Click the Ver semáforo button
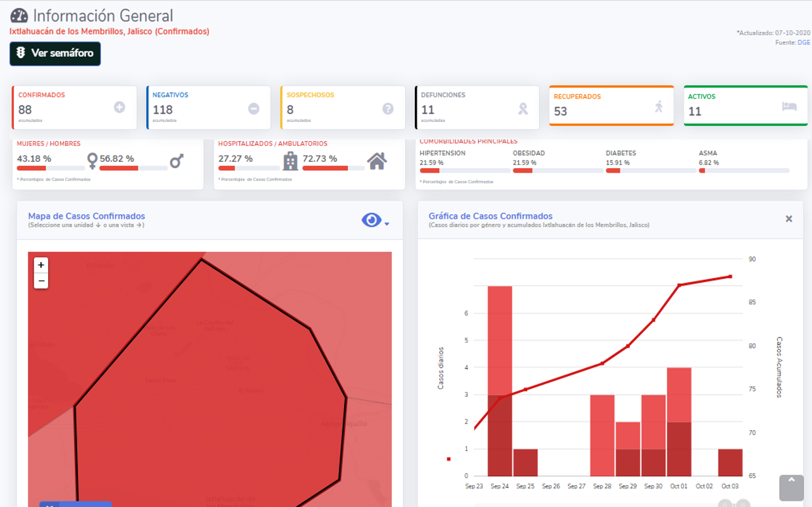This screenshot has width=812, height=507. click(55, 54)
